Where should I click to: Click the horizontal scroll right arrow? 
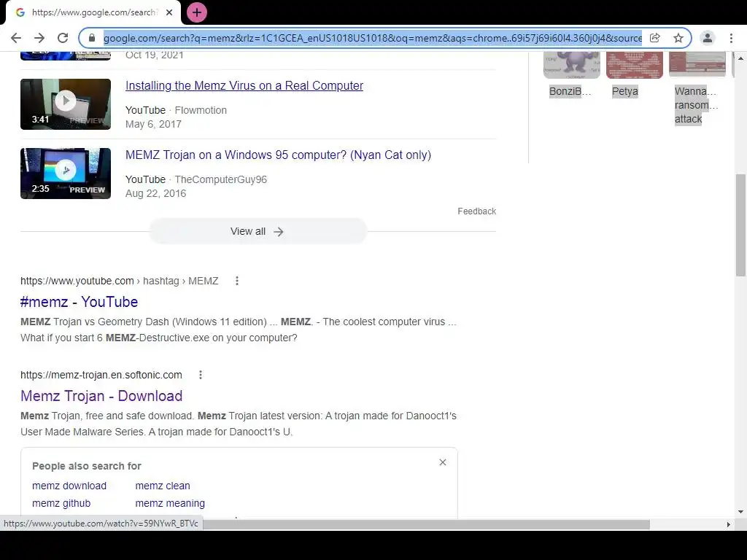pyautogui.click(x=728, y=524)
